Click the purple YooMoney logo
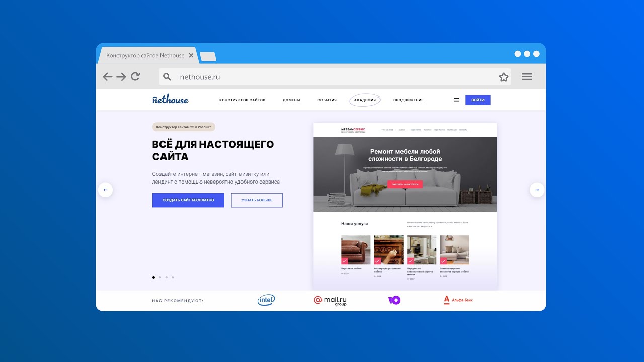This screenshot has width=644, height=362. pyautogui.click(x=394, y=300)
